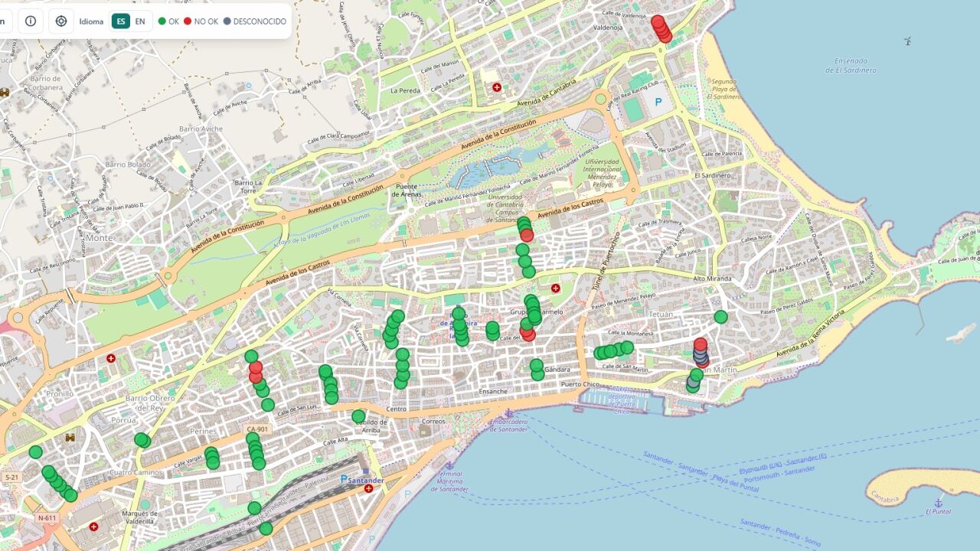Click the locate-me crosshair icon

coord(61,21)
